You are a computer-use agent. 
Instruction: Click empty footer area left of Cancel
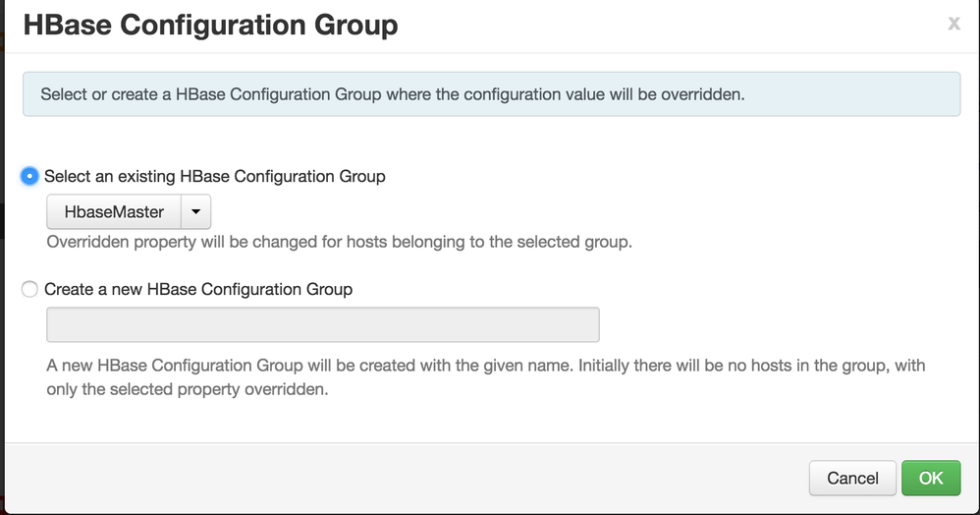393,478
